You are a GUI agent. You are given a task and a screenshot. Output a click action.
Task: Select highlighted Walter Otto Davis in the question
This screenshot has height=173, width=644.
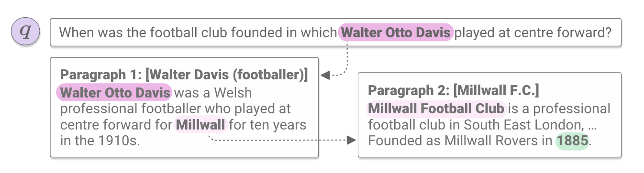pyautogui.click(x=396, y=32)
